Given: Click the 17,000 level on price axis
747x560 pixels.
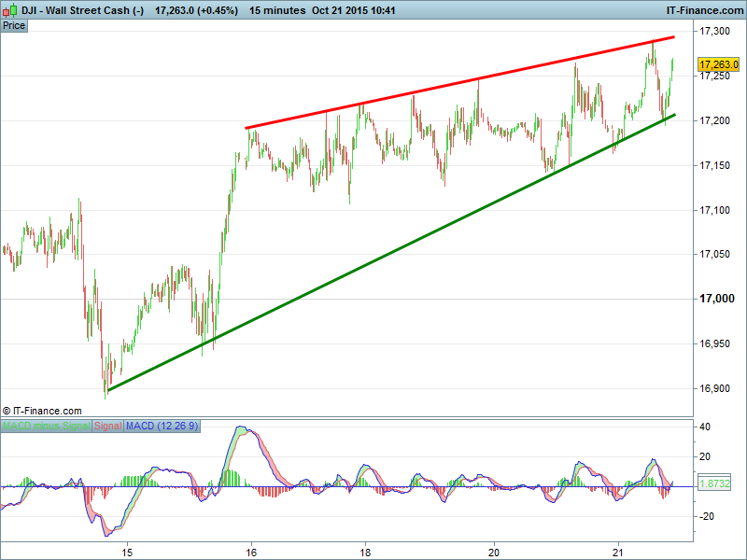Looking at the screenshot, I should coord(717,299).
